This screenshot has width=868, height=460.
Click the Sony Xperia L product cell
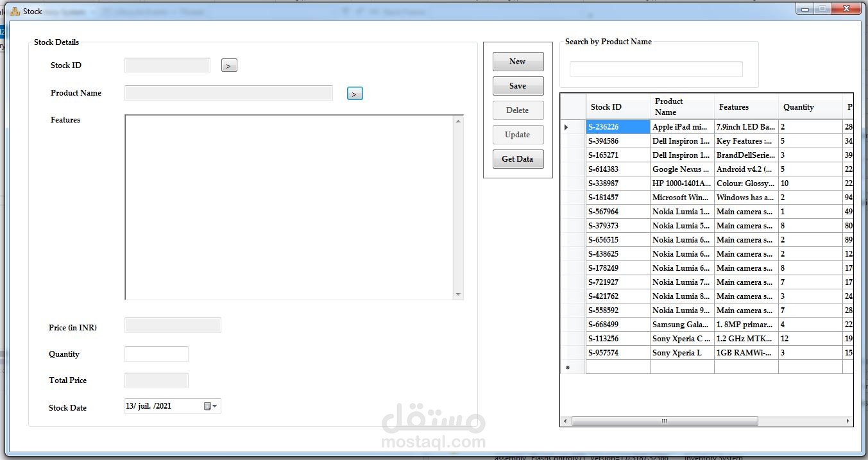point(682,353)
